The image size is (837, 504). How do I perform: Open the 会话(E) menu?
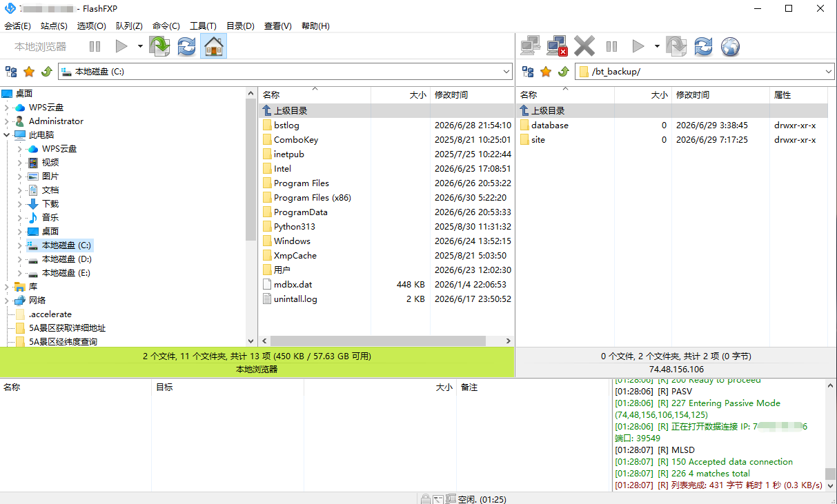17,26
